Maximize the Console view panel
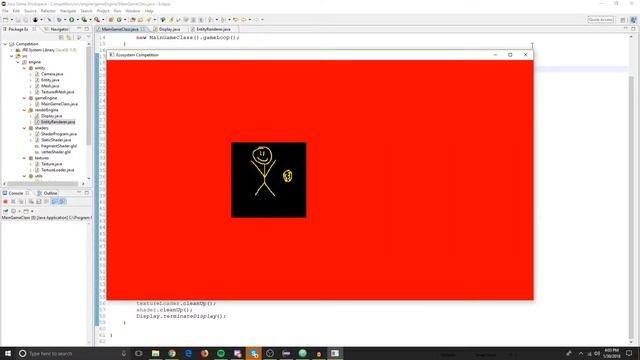This screenshot has width=640, height=360. pyautogui.click(x=87, y=193)
